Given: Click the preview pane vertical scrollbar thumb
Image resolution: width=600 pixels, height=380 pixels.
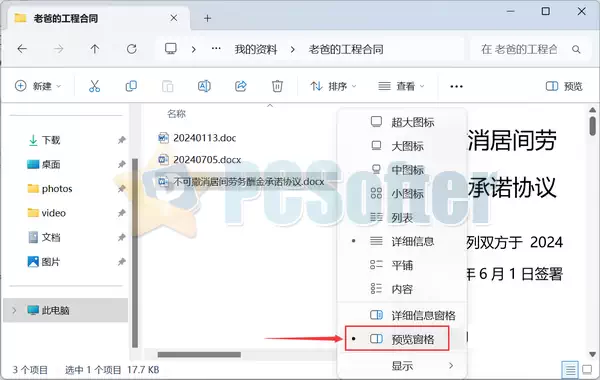Looking at the screenshot, I should [x=592, y=126].
